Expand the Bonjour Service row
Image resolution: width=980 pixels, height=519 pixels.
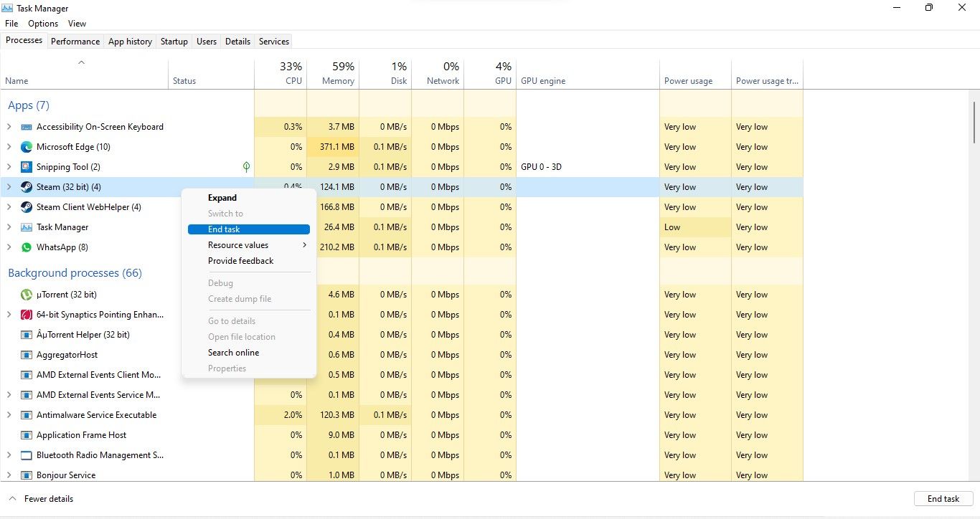[9, 475]
